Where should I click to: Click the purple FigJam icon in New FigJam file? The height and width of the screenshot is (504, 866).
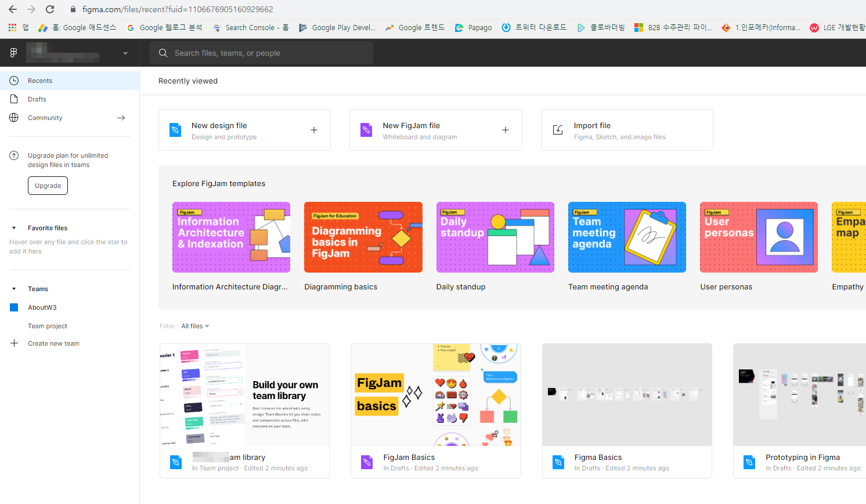pos(366,130)
